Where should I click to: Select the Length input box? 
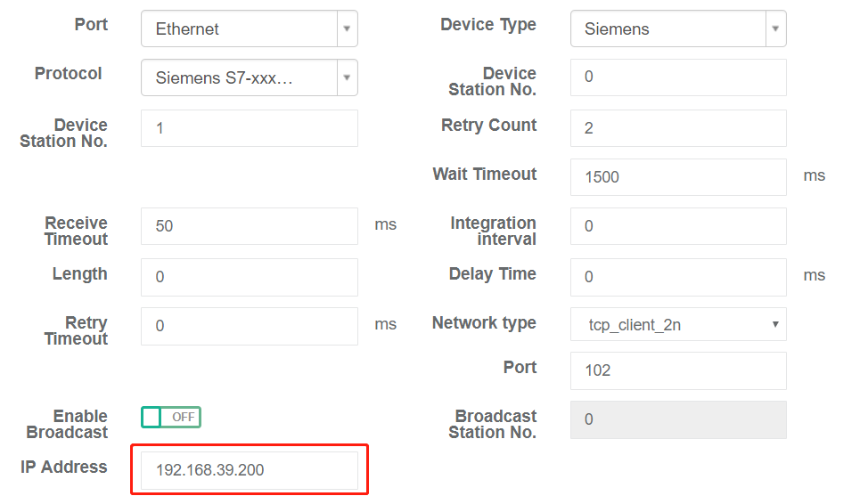(249, 277)
